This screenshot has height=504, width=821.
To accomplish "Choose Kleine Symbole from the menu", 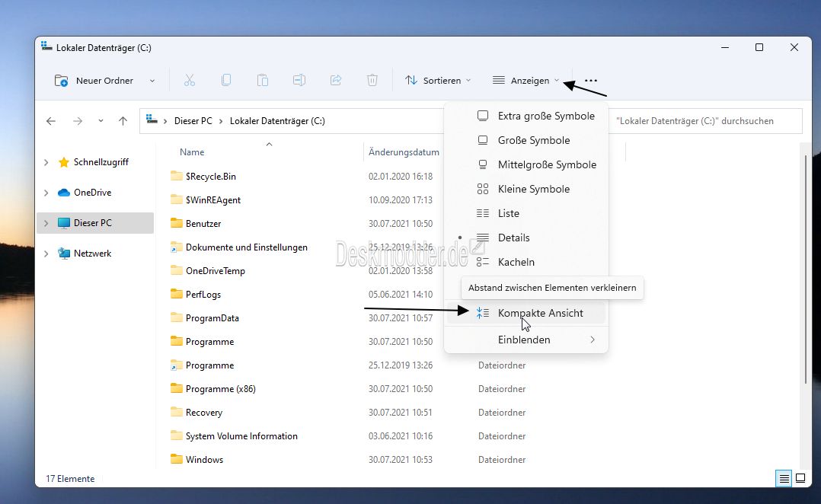I will [526, 189].
